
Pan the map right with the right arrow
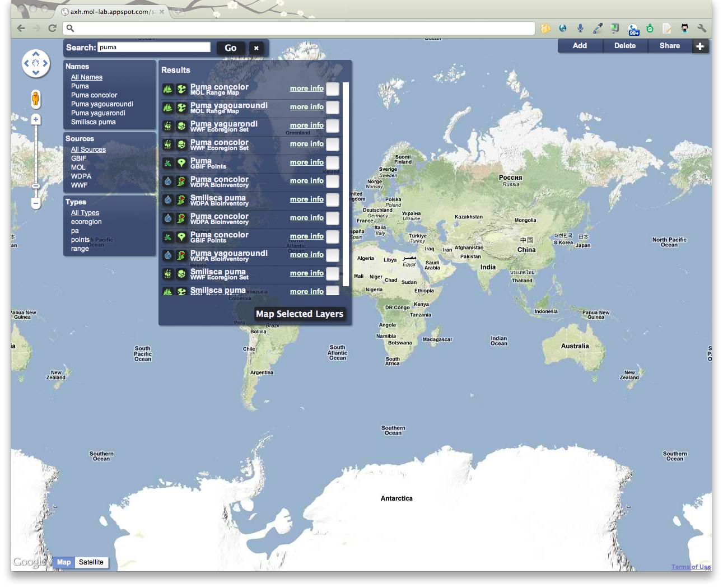click(45, 63)
